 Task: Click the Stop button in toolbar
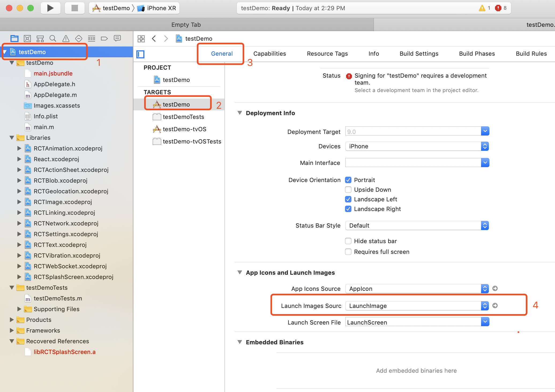tap(74, 8)
